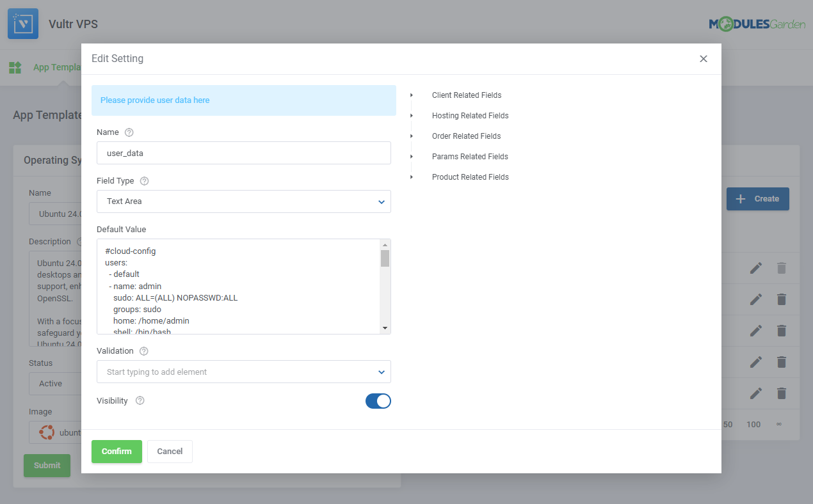Click the question mark icon next to Field Type
The height and width of the screenshot is (504, 813).
[x=144, y=181]
